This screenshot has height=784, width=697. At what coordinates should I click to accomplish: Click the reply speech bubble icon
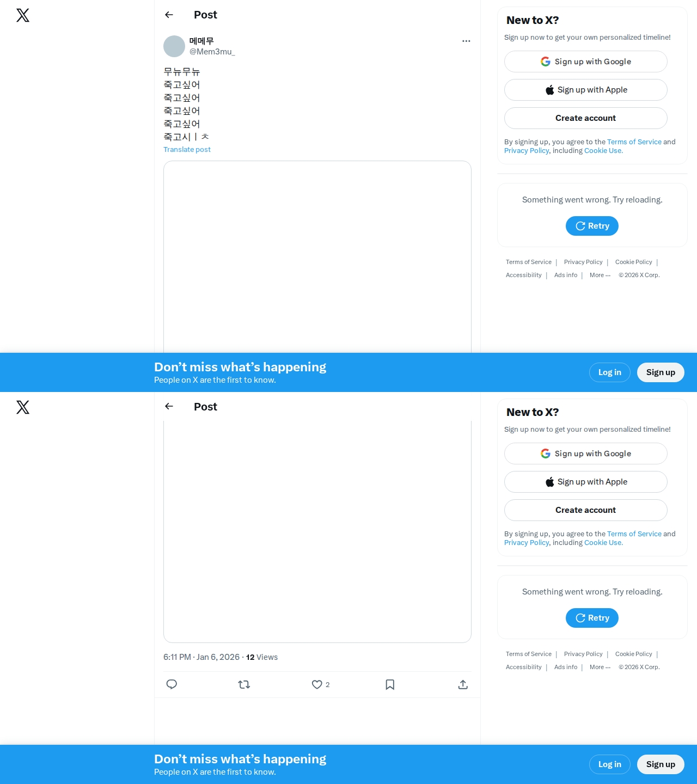pyautogui.click(x=172, y=684)
